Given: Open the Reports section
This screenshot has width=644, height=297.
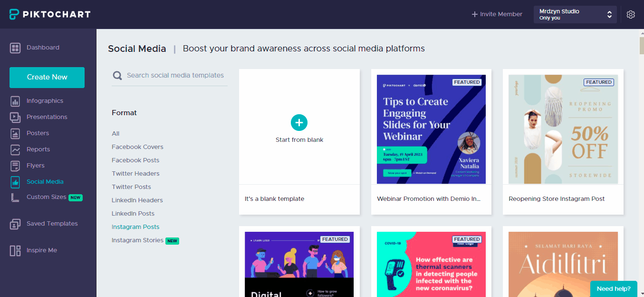Looking at the screenshot, I should pyautogui.click(x=38, y=149).
